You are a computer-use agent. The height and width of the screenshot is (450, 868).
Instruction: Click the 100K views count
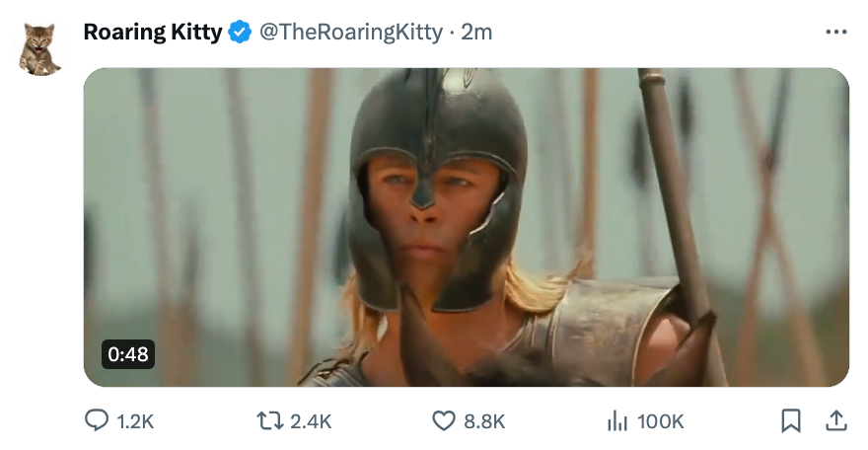click(661, 421)
